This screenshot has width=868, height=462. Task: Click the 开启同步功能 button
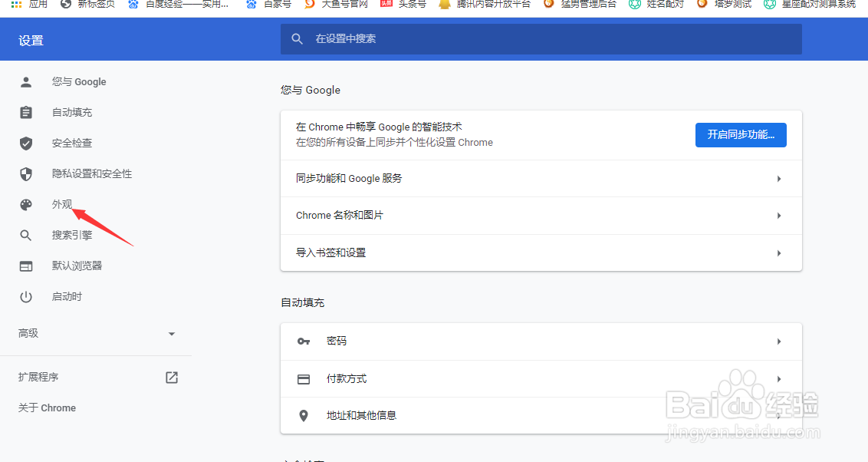click(x=741, y=135)
